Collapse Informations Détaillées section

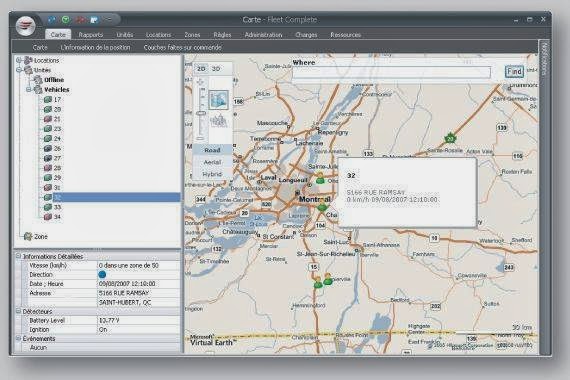pyautogui.click(x=18, y=256)
